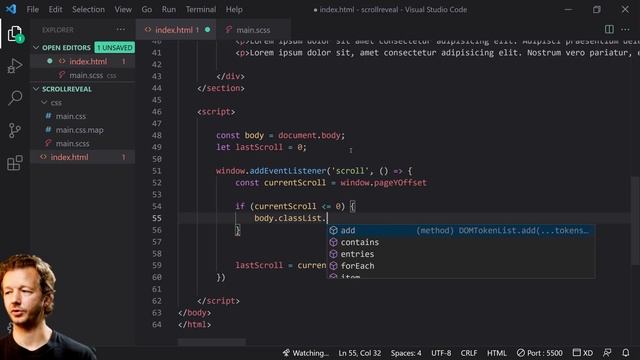The image size is (640, 360).
Task: Click the vertical editor scrollbar
Action: tap(636, 220)
